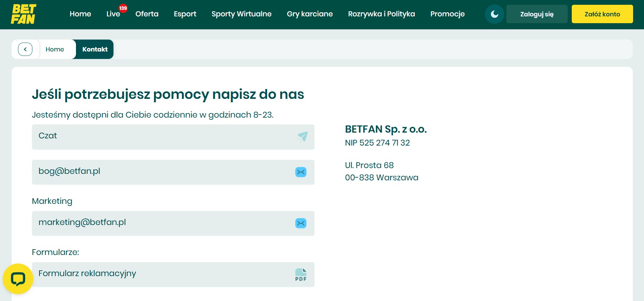This screenshot has width=644, height=301.
Task: Go to Live section
Action: pos(113,14)
